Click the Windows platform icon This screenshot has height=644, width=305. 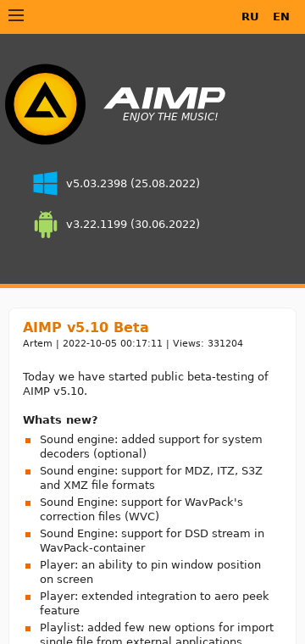point(45,183)
